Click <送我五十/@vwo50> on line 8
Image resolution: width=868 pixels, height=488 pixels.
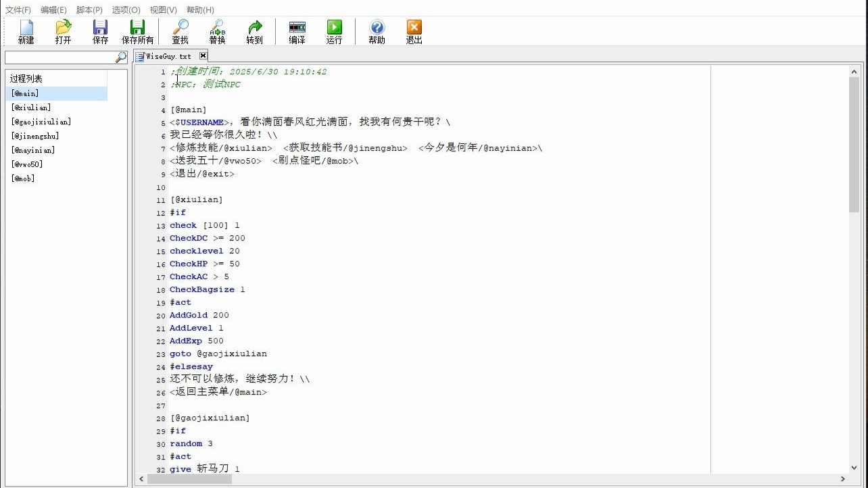[x=216, y=161]
